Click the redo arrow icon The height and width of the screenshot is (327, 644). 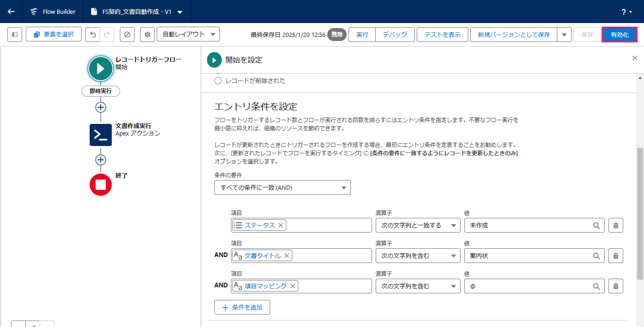point(107,35)
